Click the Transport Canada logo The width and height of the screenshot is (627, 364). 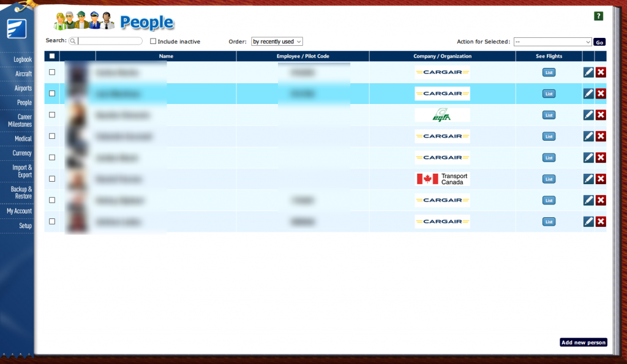[x=442, y=179]
